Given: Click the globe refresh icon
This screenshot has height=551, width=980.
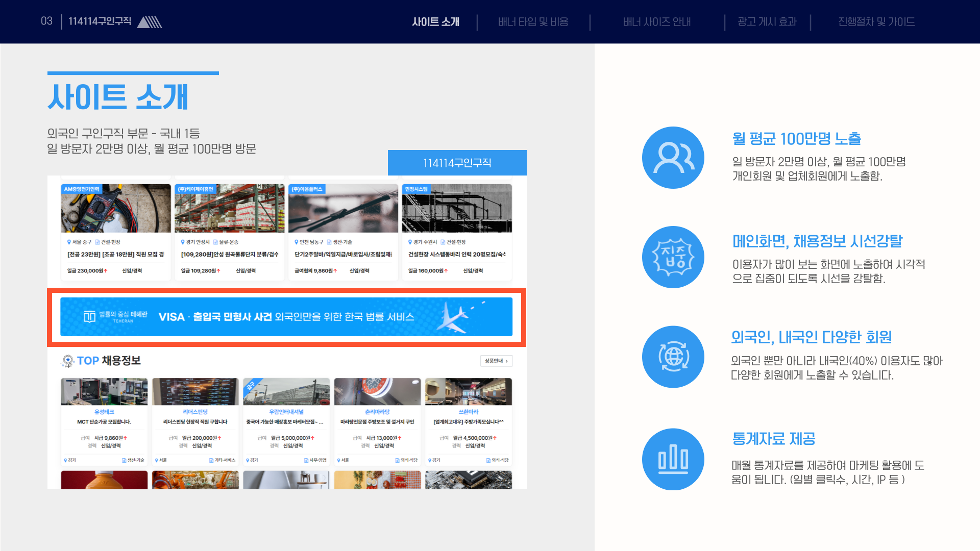Looking at the screenshot, I should pos(673,357).
